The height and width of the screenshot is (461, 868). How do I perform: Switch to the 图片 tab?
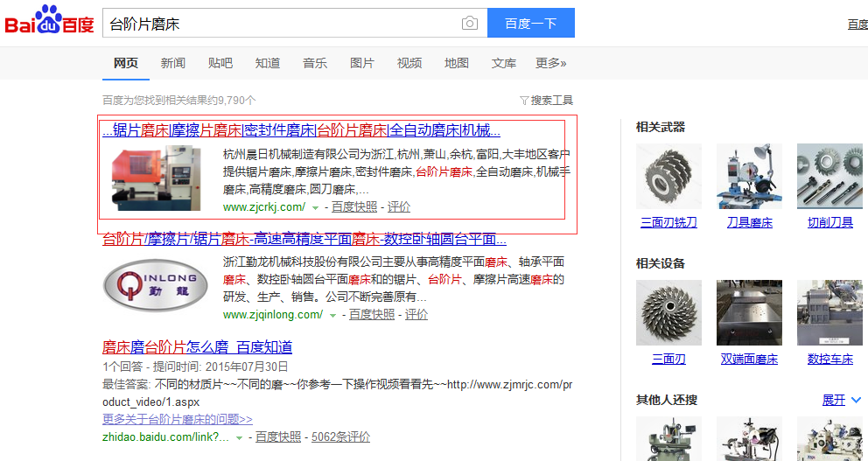coord(361,63)
